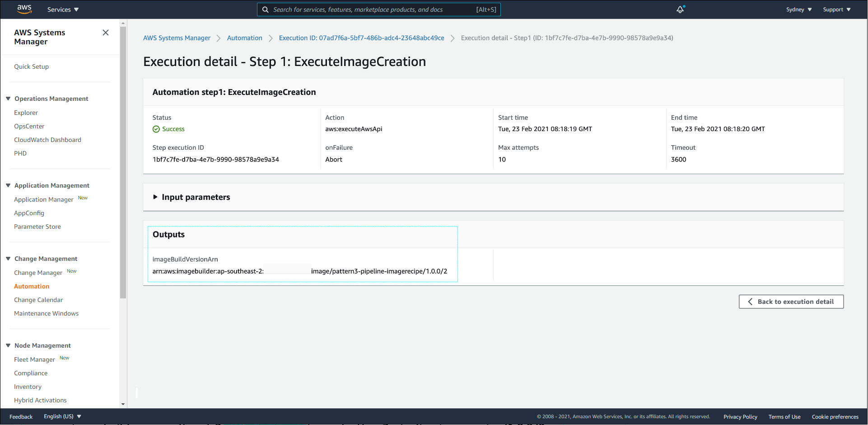Open Quick Setup in the sidebar
The image size is (868, 425).
coord(31,66)
